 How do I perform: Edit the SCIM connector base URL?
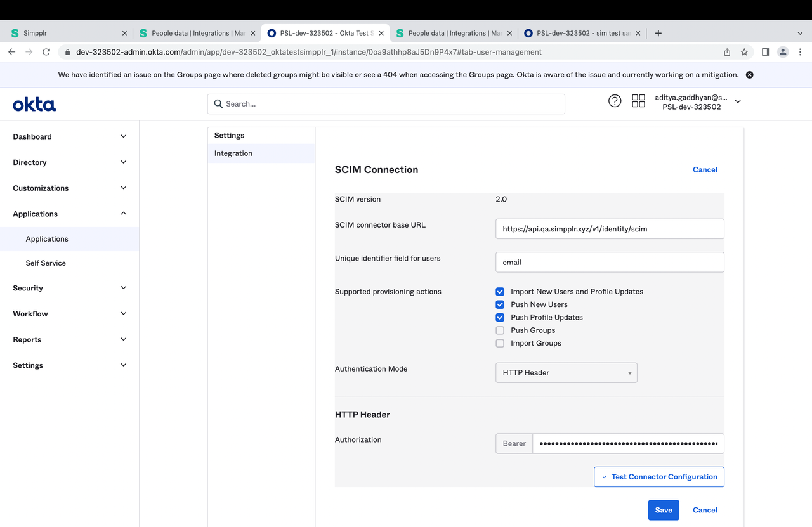[609, 228]
